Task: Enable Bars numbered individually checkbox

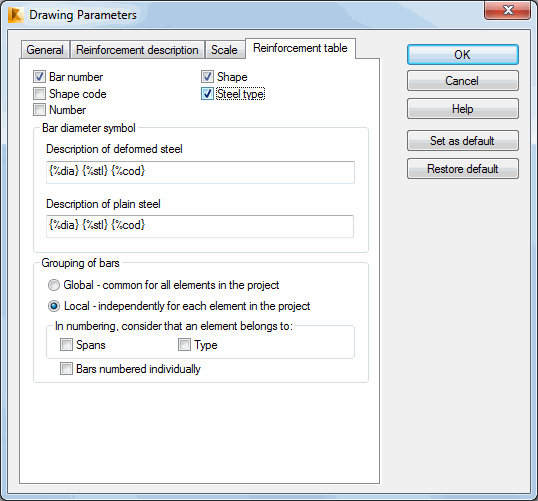Action: (x=66, y=369)
